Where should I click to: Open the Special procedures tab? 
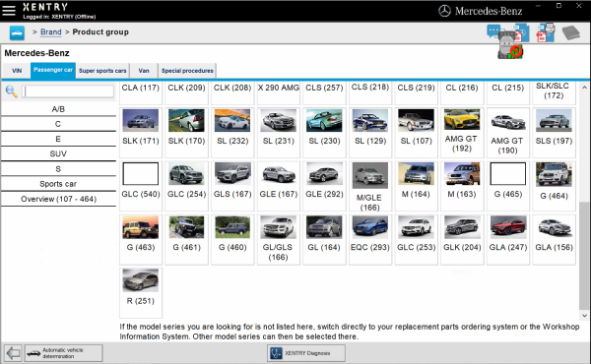pos(187,71)
